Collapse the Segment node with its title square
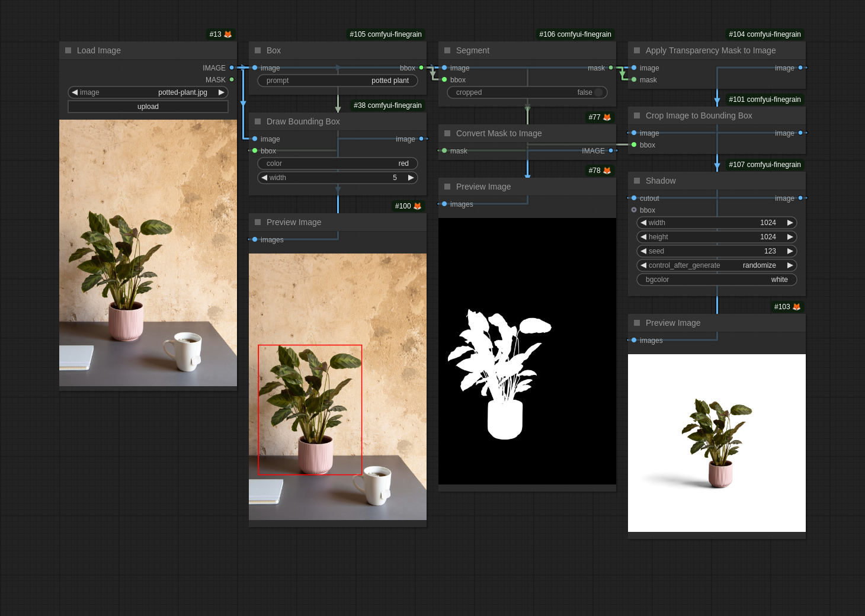The height and width of the screenshot is (616, 865). 447,50
